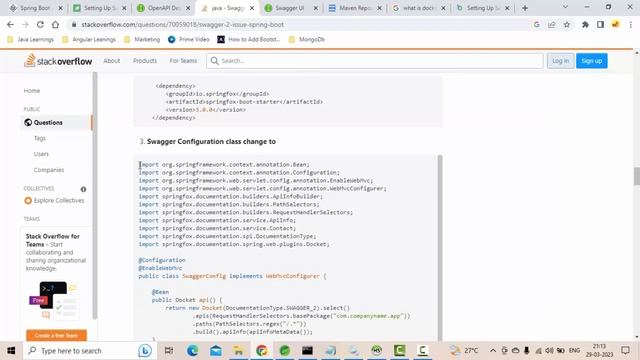Open the volume control in system tray
The width and height of the screenshot is (640, 360).
coord(550,351)
